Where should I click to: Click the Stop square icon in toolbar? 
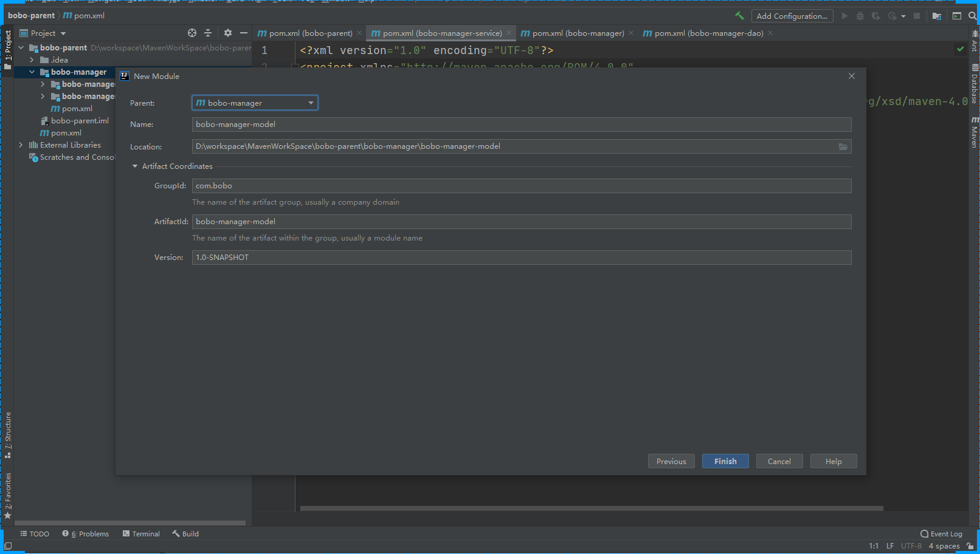[917, 16]
